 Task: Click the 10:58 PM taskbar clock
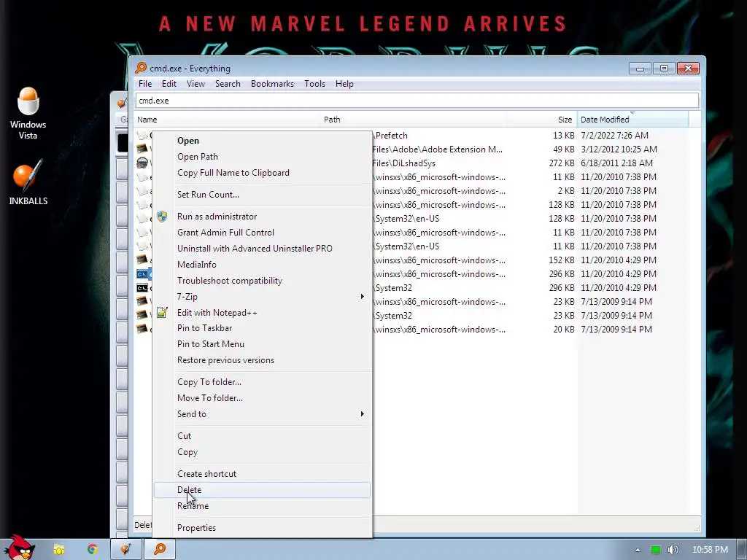pyautogui.click(x=710, y=550)
